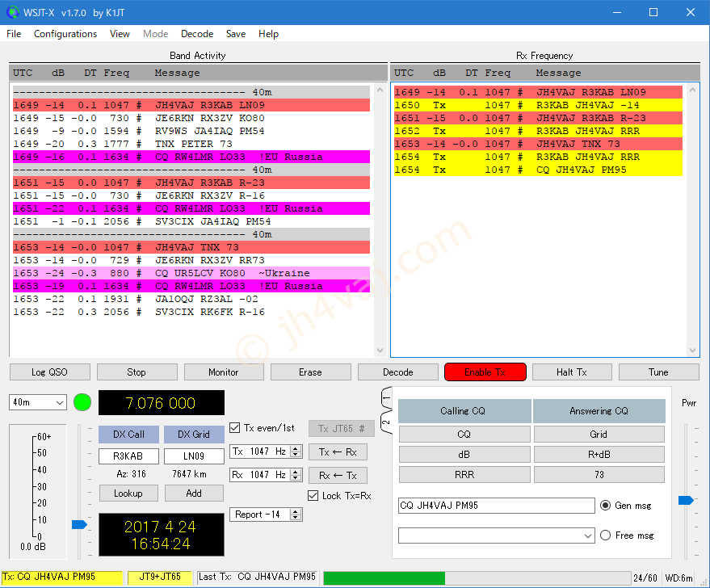The image size is (710, 588).
Task: Click the green receive status indicator
Action: pyautogui.click(x=82, y=402)
